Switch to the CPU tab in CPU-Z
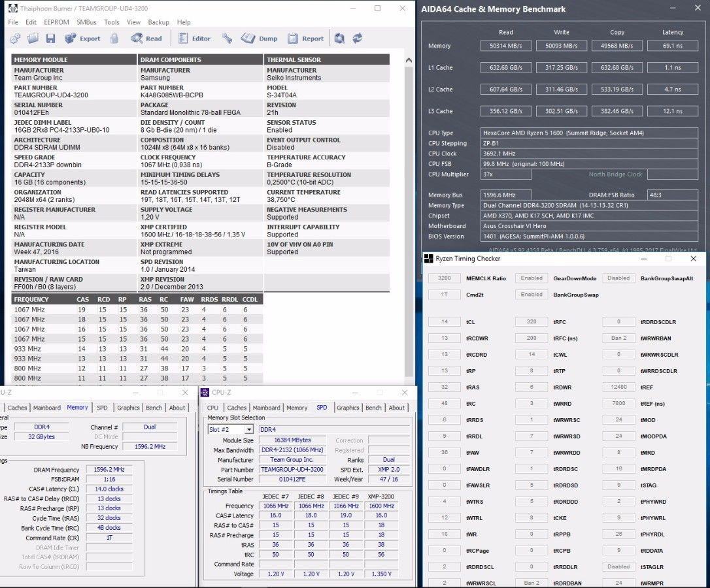 pos(213,408)
